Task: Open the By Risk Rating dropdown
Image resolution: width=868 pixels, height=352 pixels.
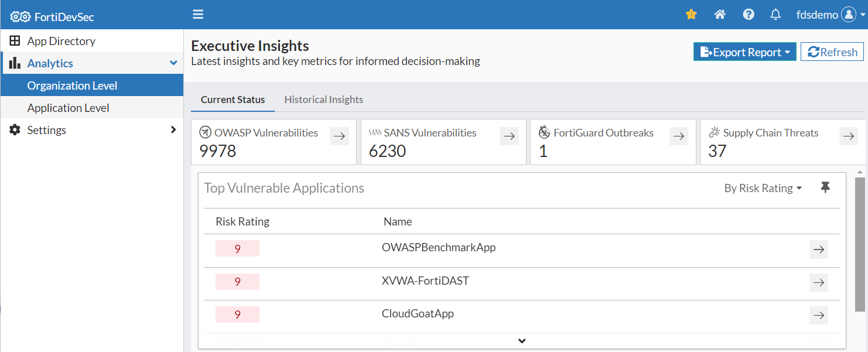Action: [763, 189]
